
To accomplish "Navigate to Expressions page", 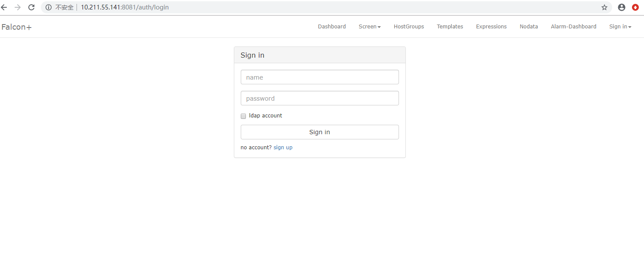I will point(491,27).
